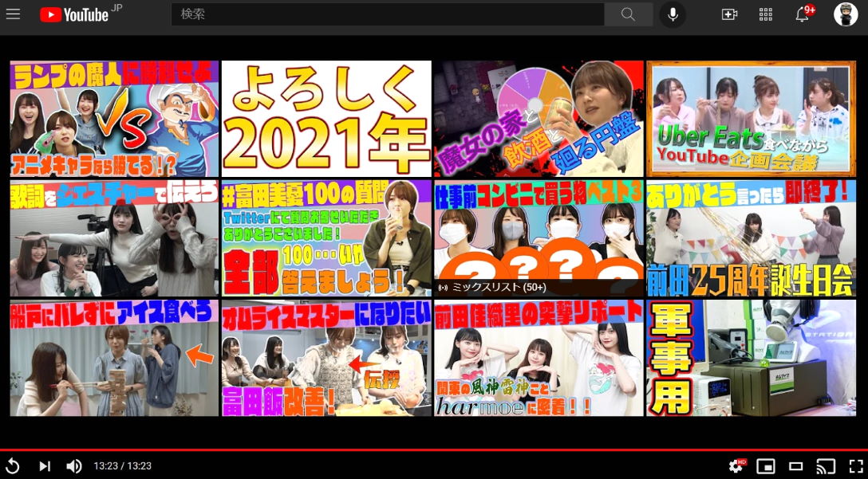Open the hamburger guide menu
The width and height of the screenshot is (868, 479).
pos(13,14)
